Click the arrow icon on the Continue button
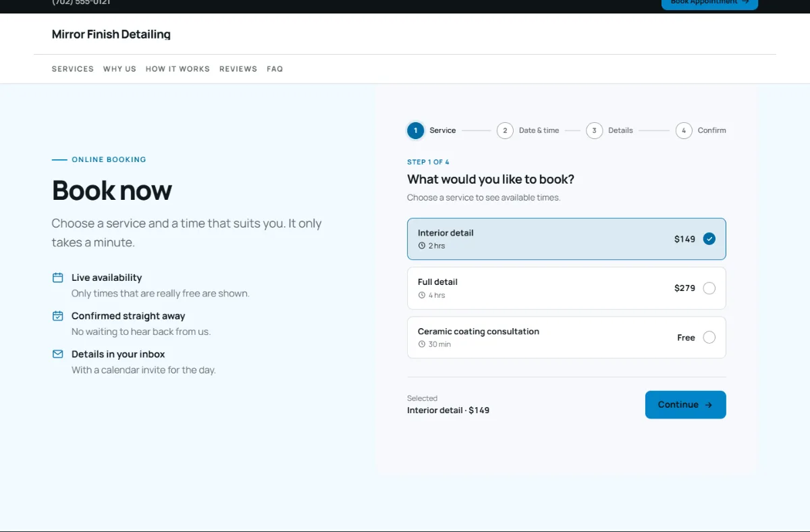 tap(709, 405)
